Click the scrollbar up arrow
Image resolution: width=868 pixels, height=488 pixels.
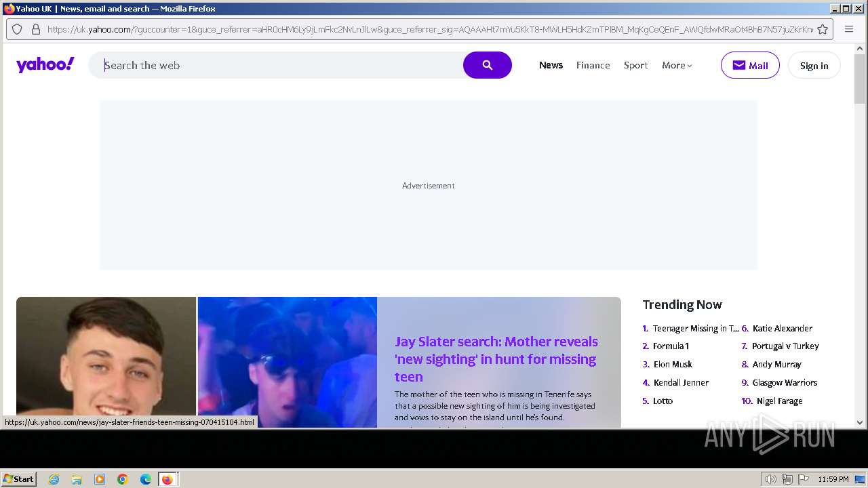(860, 49)
